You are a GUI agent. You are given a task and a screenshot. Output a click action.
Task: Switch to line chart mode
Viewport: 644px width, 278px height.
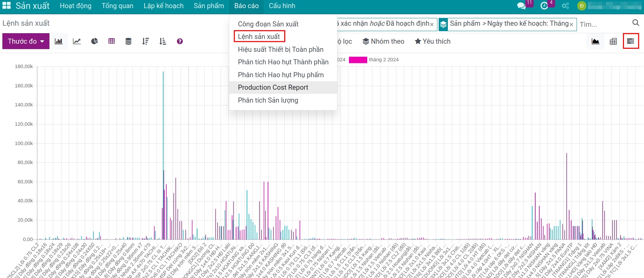click(77, 41)
